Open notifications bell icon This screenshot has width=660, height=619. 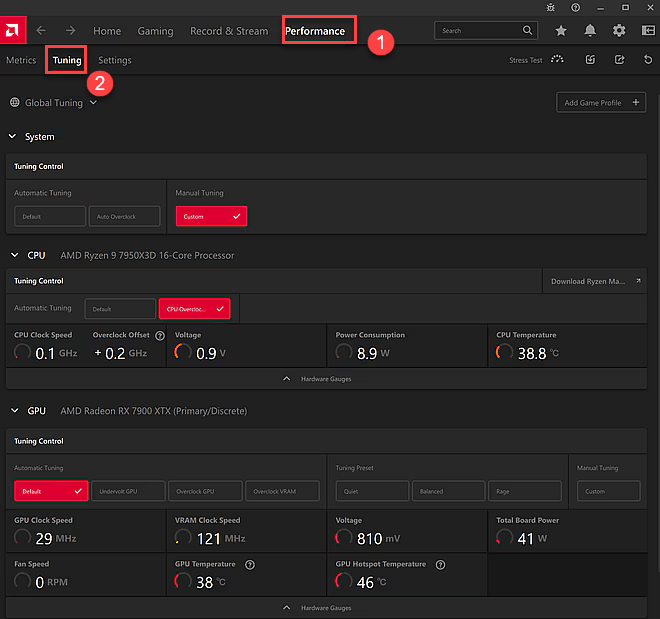point(590,31)
